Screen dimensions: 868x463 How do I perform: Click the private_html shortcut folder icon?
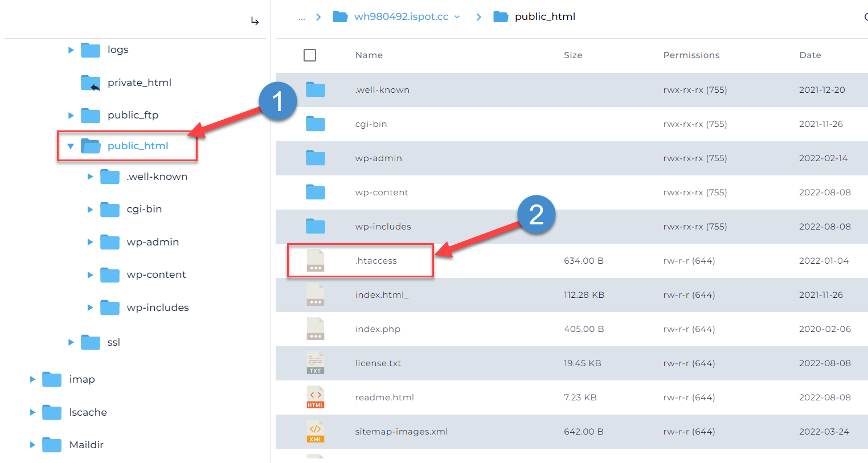[91, 83]
